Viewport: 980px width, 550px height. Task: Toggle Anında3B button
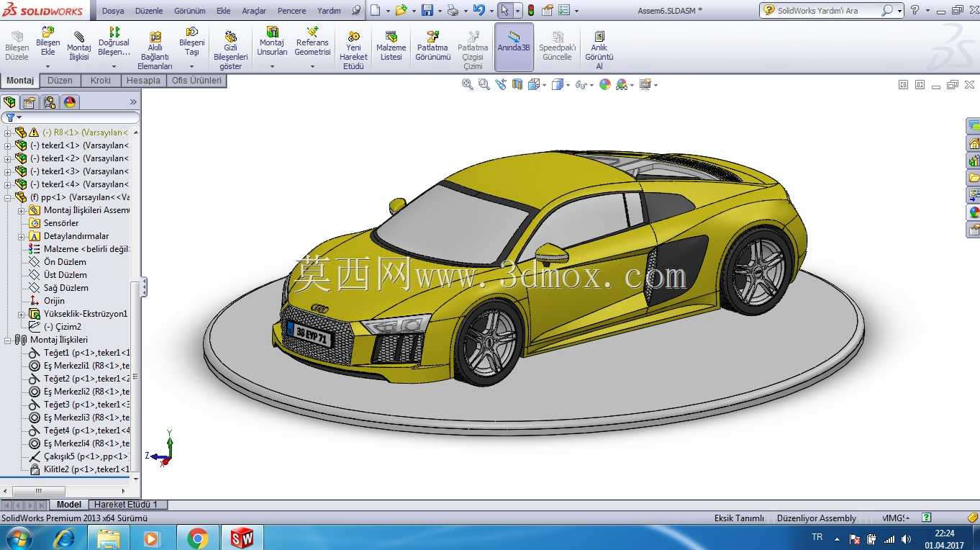point(514,47)
